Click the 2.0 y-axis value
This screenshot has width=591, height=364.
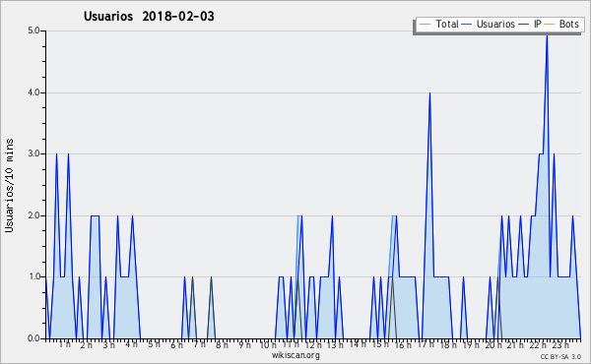coord(33,215)
